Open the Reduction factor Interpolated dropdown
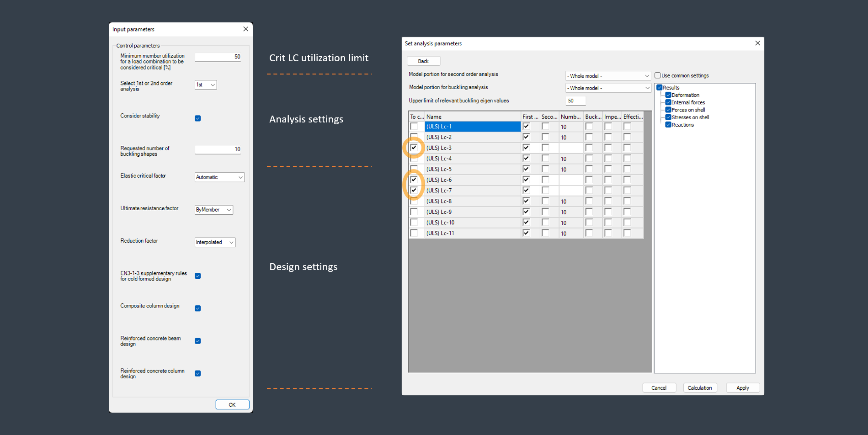Viewport: 868px width, 435px height. 215,243
